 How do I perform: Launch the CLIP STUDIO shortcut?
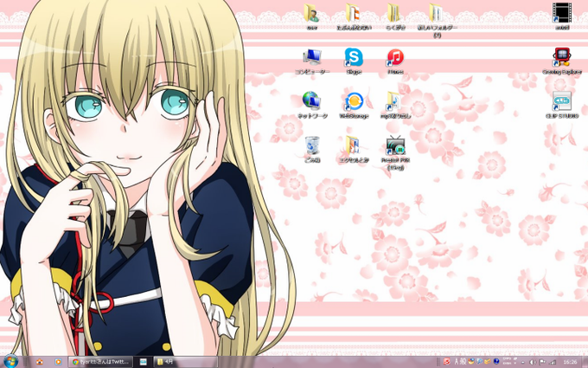562,105
